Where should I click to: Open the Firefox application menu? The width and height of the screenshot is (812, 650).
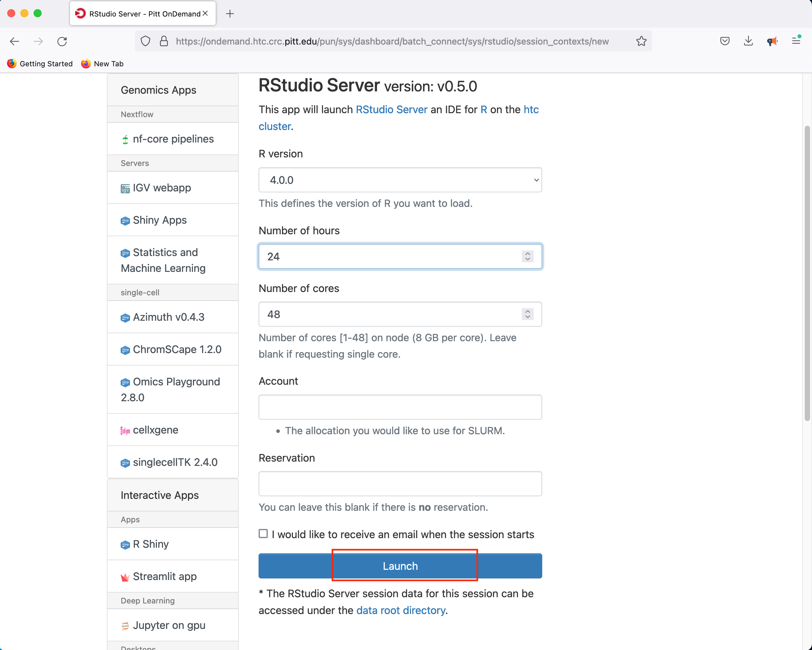tap(796, 41)
